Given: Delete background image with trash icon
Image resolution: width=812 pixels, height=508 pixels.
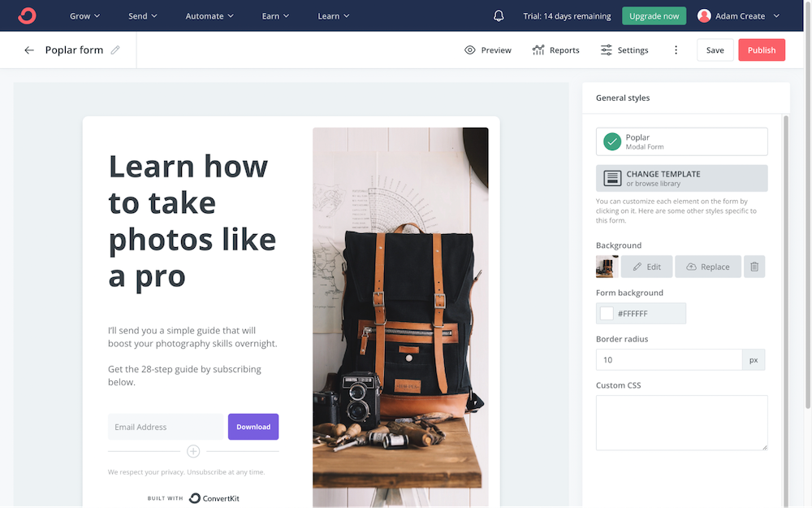Looking at the screenshot, I should pyautogui.click(x=754, y=267).
